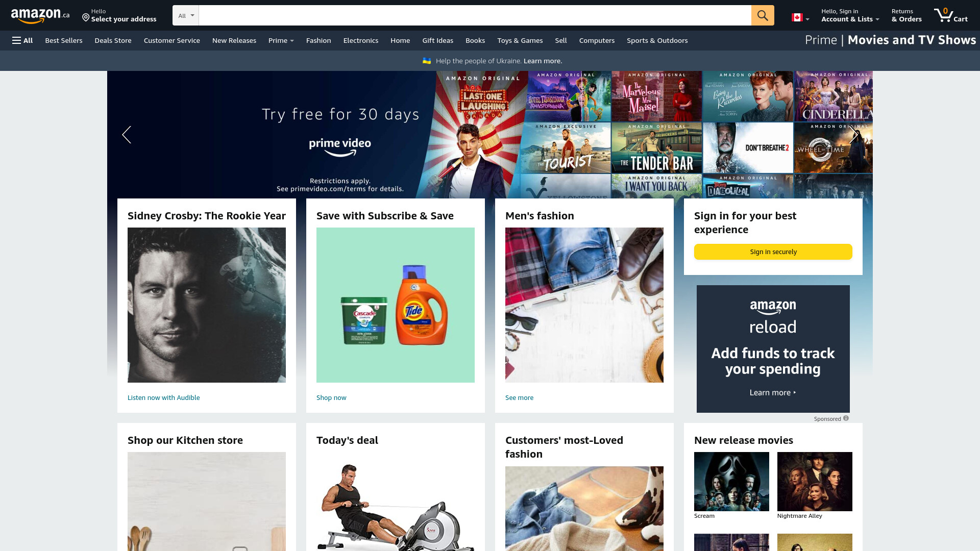This screenshot has height=551, width=980.
Task: Open the Sidney Crosby portrait image
Action: tap(207, 305)
